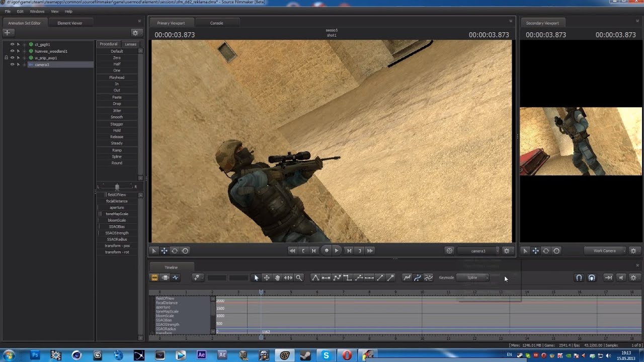Activate the hand pan tool in Timeline
Viewport: 644px width, 362px height.
(x=277, y=278)
